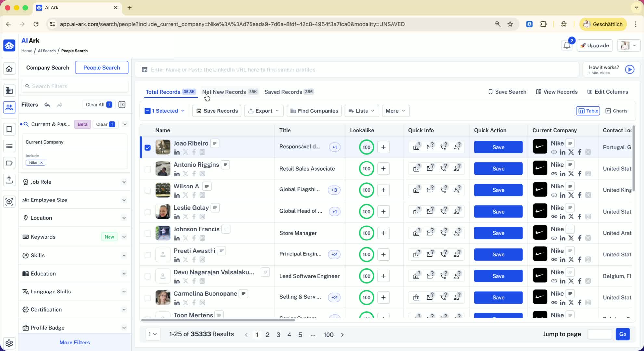Collapse the filters panel icon
The width and height of the screenshot is (644, 351).
click(122, 105)
